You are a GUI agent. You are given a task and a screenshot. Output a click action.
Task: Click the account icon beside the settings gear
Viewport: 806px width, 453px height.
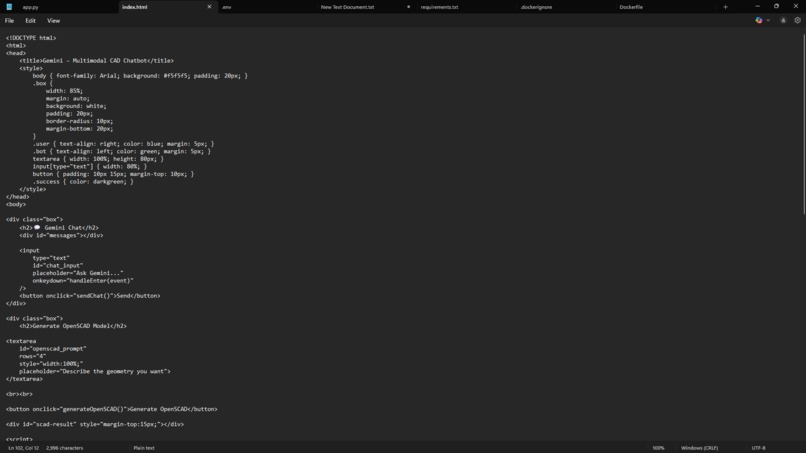[x=783, y=21]
